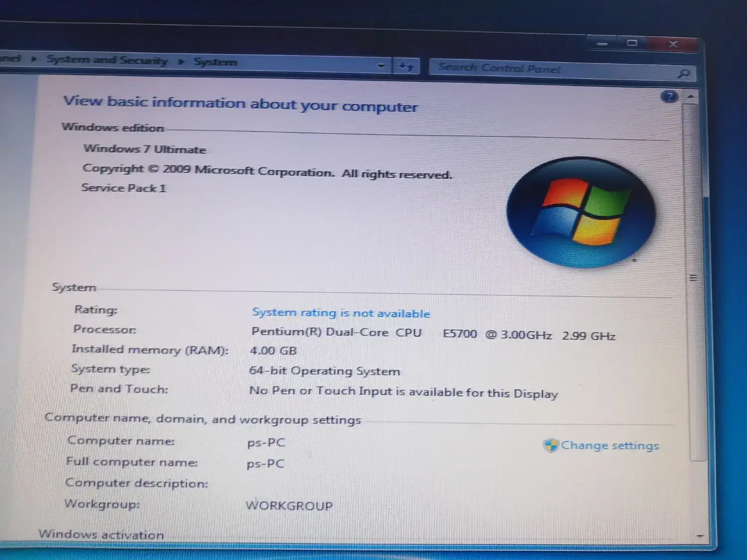Image resolution: width=747 pixels, height=560 pixels.
Task: Click the Pentium Dual-Core E5700 processor value
Action: pos(433,334)
